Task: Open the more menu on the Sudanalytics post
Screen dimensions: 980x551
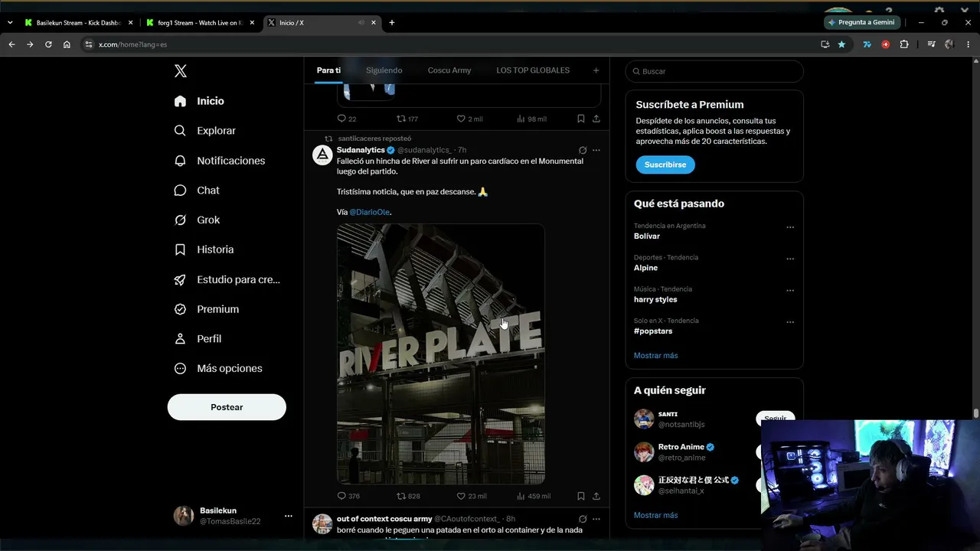Action: [x=596, y=150]
